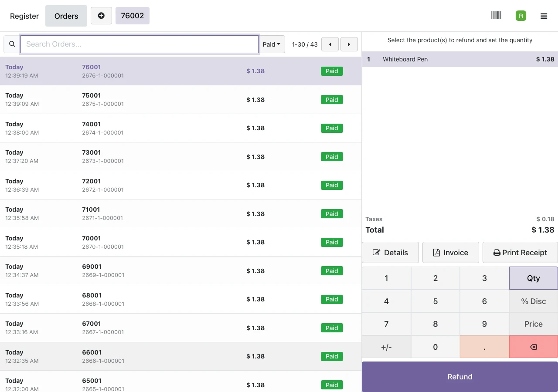558x392 pixels.
Task: Select order 71001 row
Action: (180, 214)
